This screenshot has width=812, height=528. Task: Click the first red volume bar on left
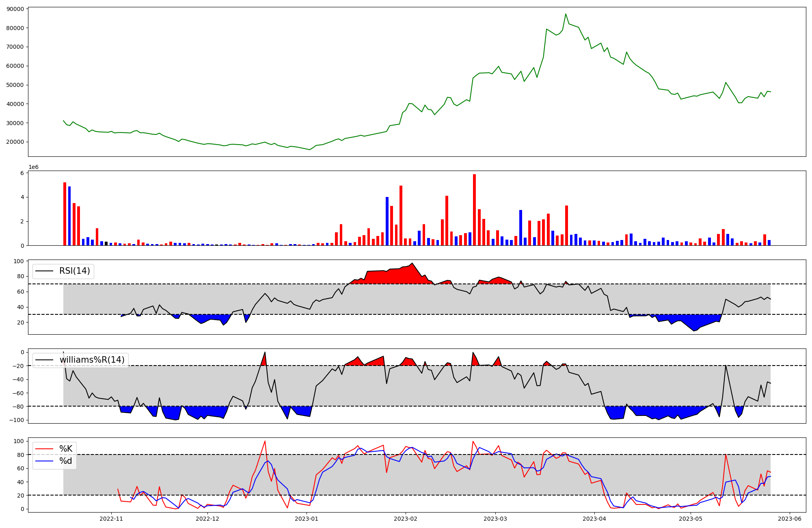(x=65, y=214)
